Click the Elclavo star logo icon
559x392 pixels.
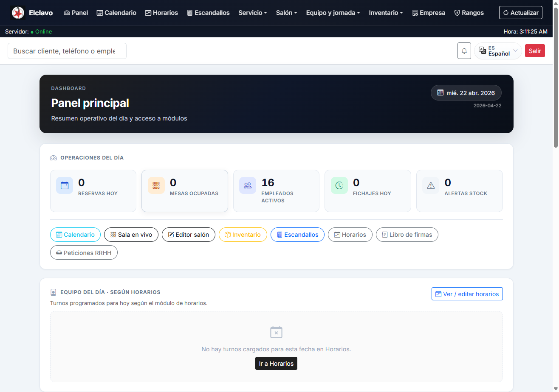click(x=18, y=13)
